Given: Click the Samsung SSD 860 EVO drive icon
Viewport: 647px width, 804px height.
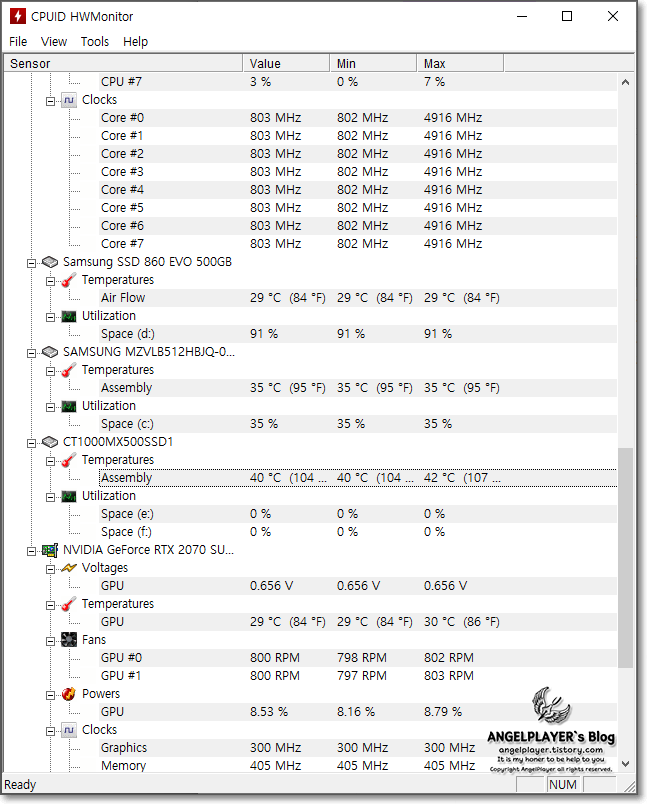Looking at the screenshot, I should coord(50,262).
